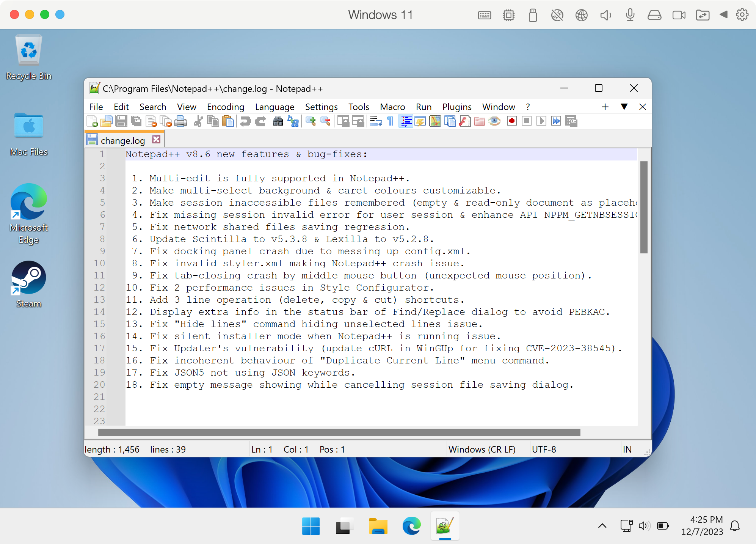The width and height of the screenshot is (756, 544).
Task: Toggle show all characters
Action: 390,121
